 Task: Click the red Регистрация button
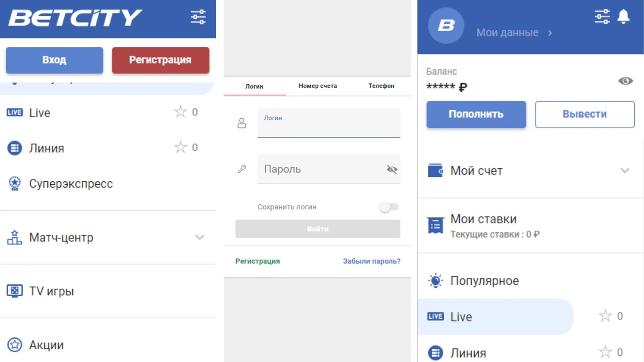[x=161, y=60]
